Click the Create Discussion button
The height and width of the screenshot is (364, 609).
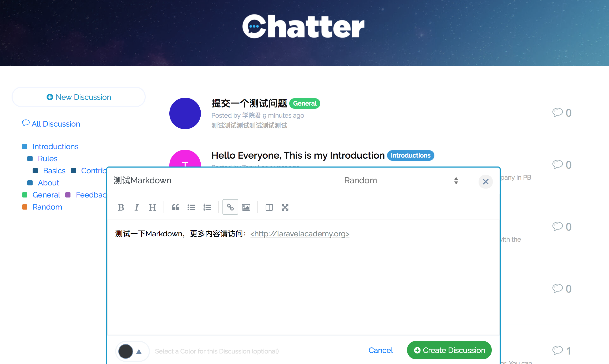(x=449, y=350)
